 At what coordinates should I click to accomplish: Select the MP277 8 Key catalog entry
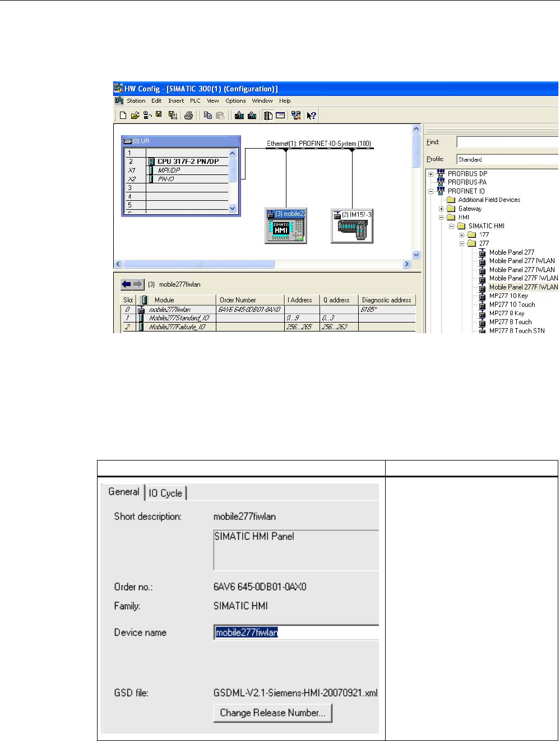coord(507,313)
